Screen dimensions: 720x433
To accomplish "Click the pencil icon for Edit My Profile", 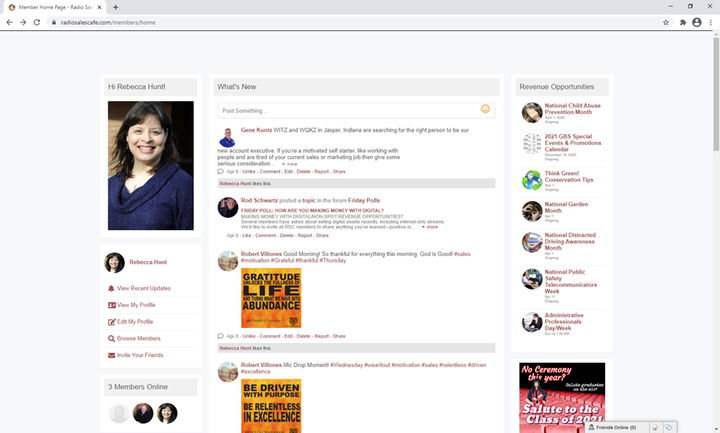I will click(x=112, y=322).
